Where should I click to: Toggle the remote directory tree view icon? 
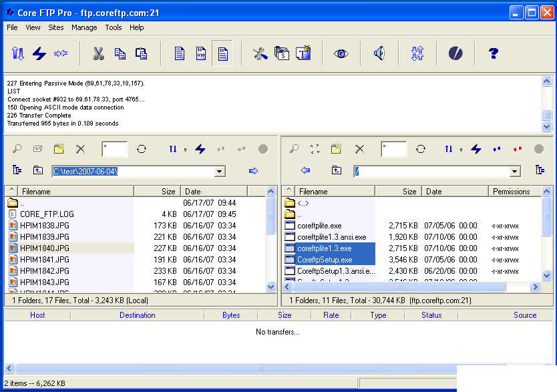click(x=540, y=170)
